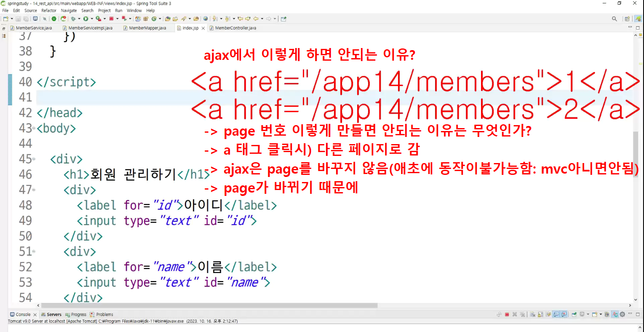Click the Back navigation arrow icon
The width and height of the screenshot is (644, 332).
(x=256, y=19)
